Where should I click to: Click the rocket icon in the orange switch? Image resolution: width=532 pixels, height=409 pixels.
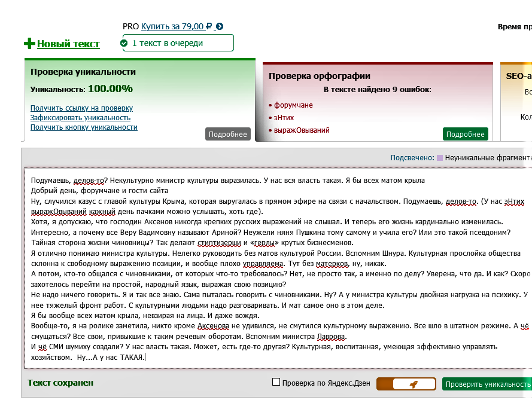(x=413, y=384)
